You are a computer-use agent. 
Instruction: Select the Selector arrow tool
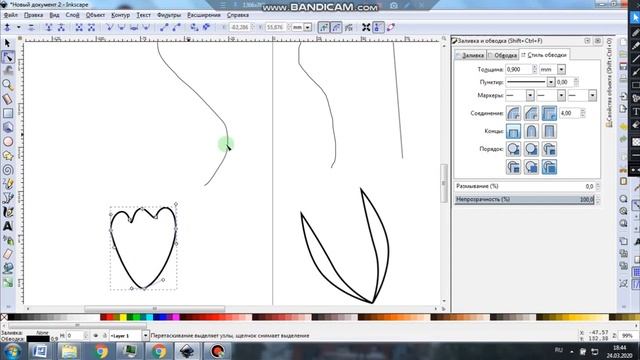click(7, 43)
